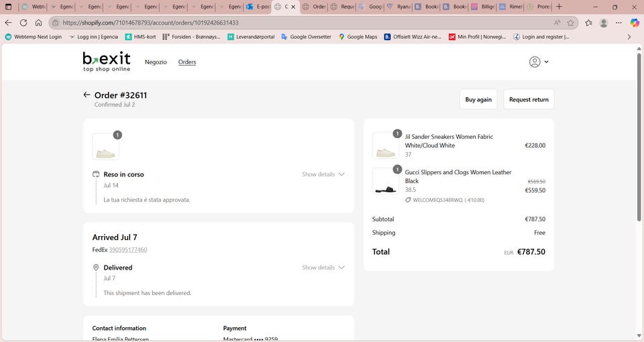The width and height of the screenshot is (644, 342).
Task: Open the tab actions icon at far left
Action: (8, 7)
